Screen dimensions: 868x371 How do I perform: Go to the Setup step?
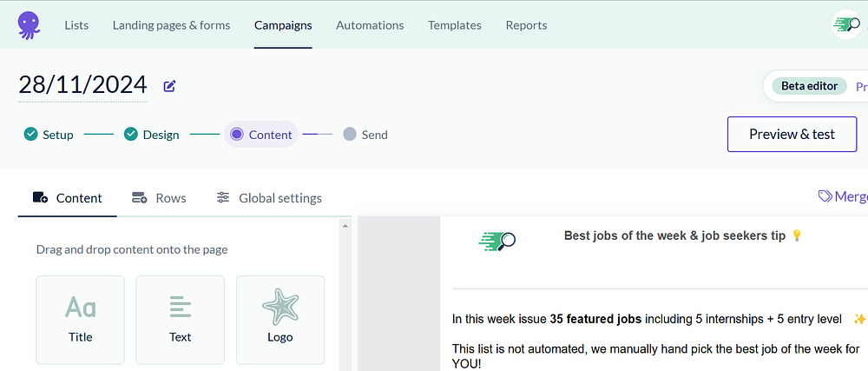pyautogui.click(x=49, y=135)
